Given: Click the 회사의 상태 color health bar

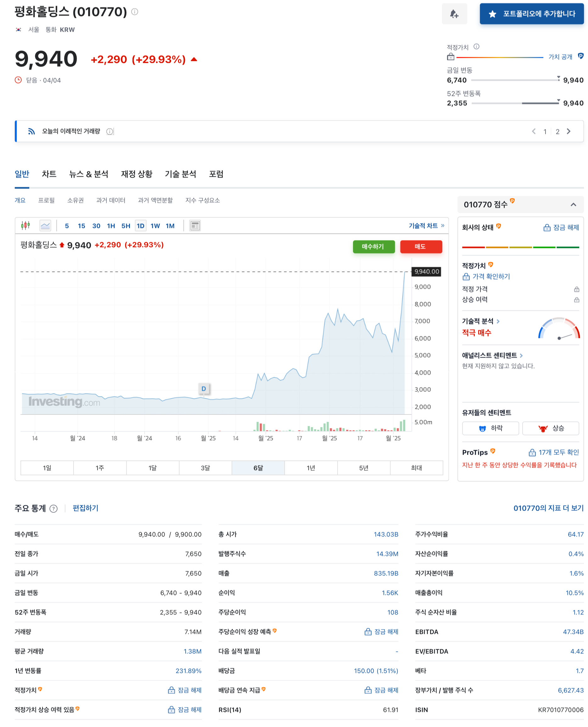Looking at the screenshot, I should [x=520, y=247].
